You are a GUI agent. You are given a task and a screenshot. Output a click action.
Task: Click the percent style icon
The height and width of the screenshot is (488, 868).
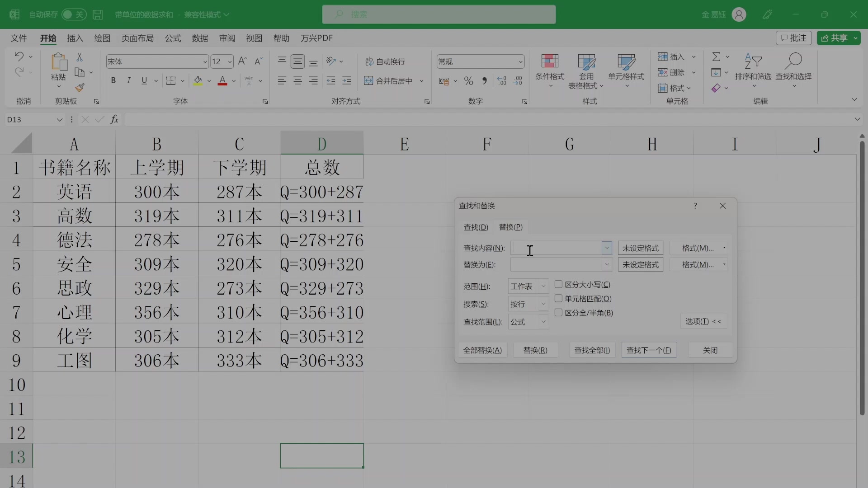tap(468, 81)
